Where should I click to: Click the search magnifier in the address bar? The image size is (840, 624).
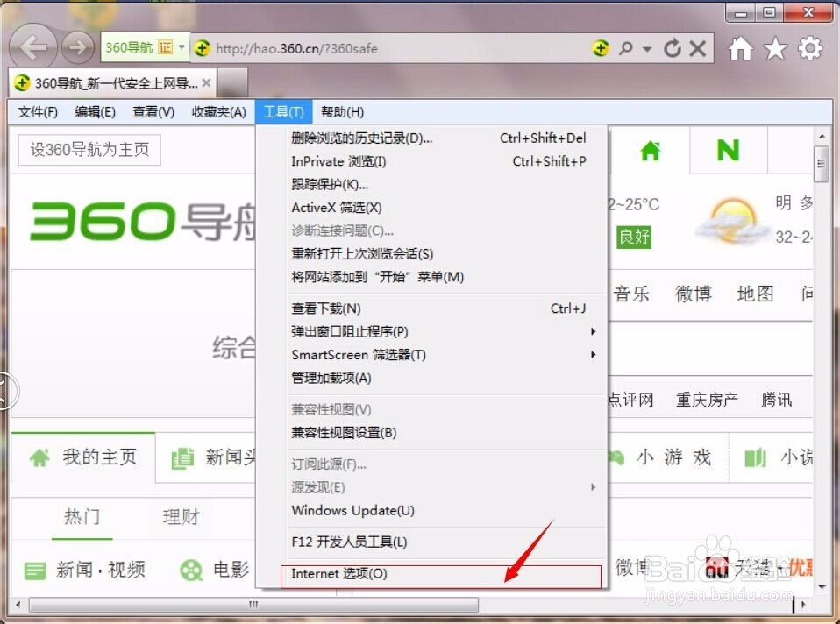(x=625, y=49)
